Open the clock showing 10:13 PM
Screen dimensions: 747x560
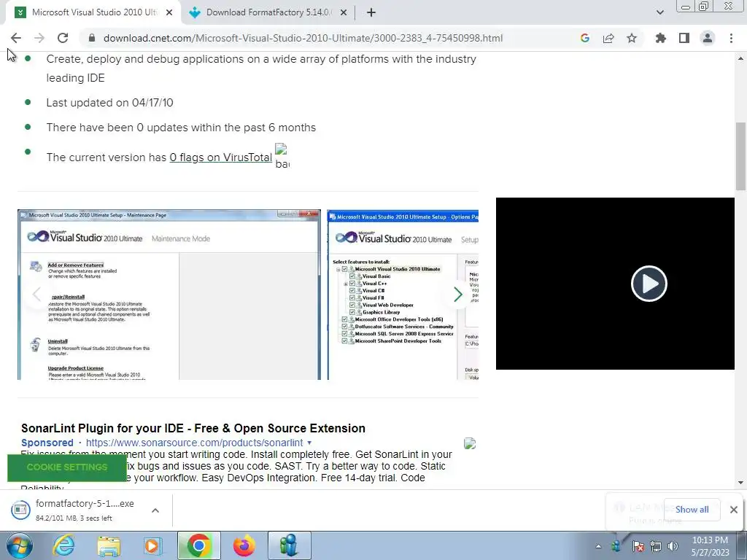click(710, 546)
